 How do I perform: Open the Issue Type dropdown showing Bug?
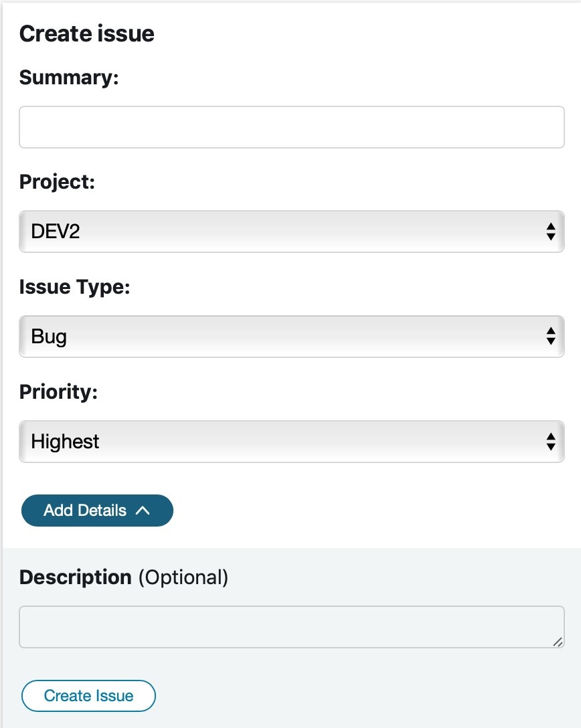(291, 337)
